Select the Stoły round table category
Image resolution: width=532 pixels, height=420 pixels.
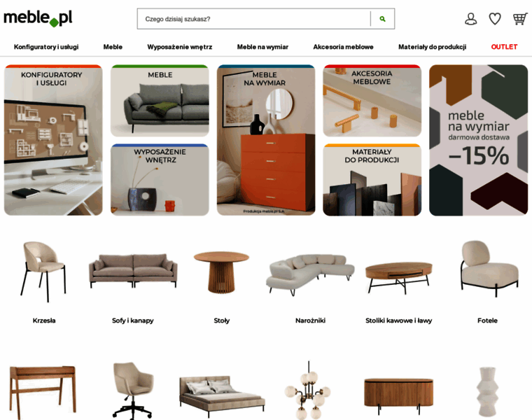point(222,272)
